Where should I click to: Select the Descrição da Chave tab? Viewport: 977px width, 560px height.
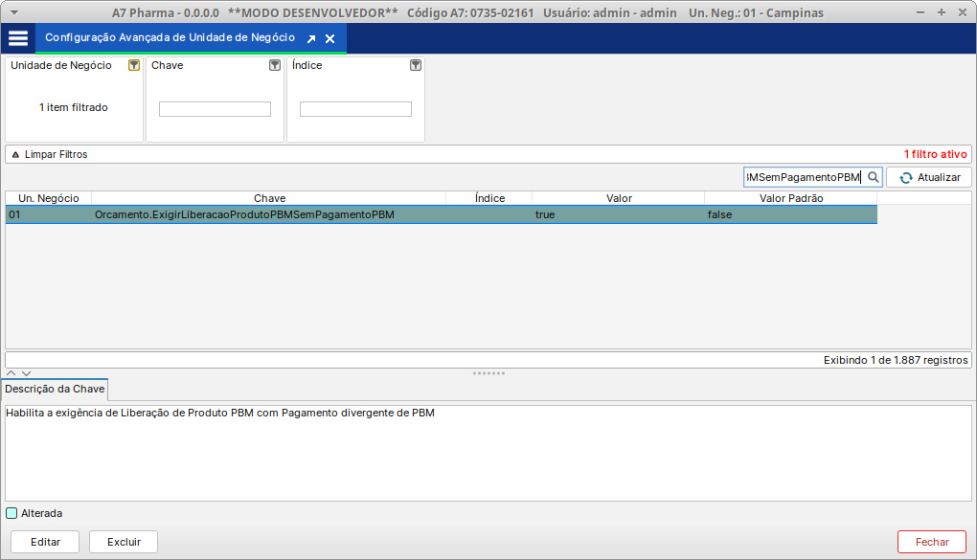55,390
